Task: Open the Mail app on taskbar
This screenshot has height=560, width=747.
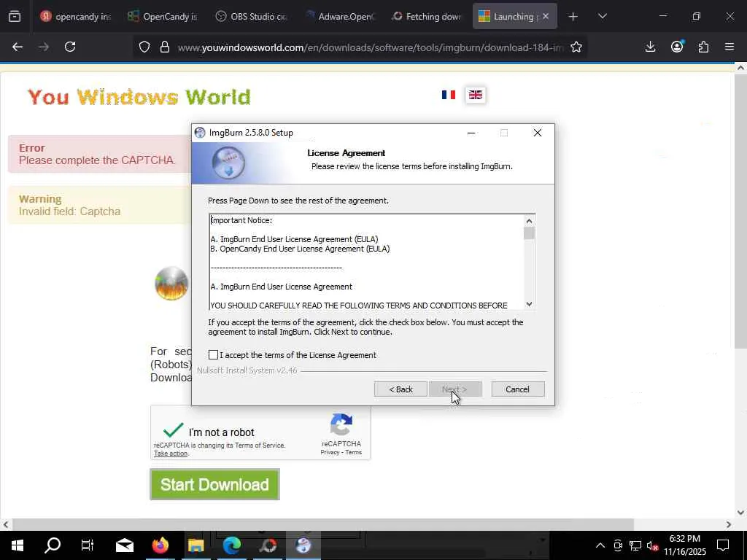Action: [x=124, y=545]
